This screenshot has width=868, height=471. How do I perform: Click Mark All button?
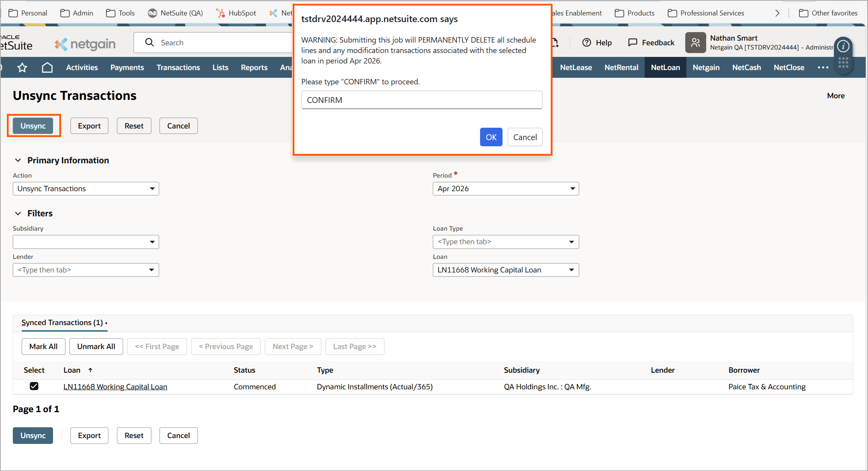(43, 346)
